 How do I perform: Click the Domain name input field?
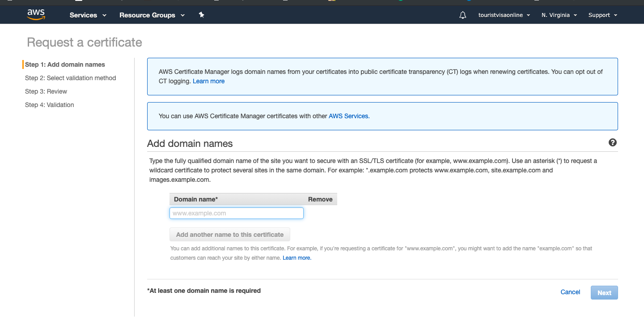pos(236,213)
